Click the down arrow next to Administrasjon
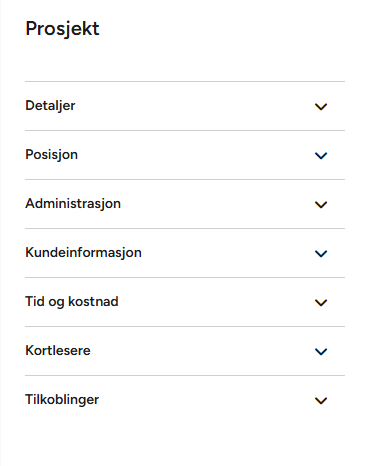 coord(321,205)
